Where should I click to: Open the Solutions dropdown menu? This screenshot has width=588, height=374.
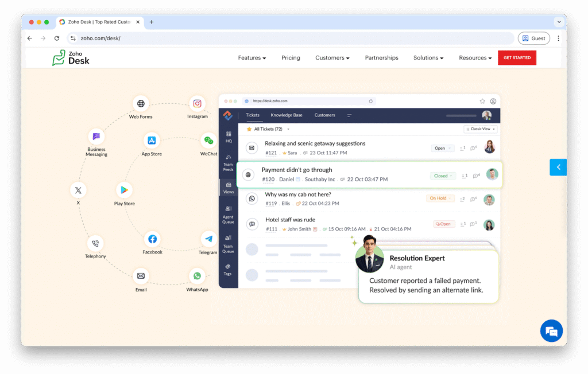pos(428,58)
